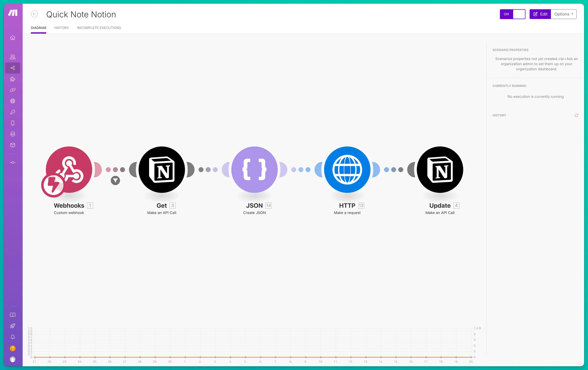This screenshot has width=588, height=370.
Task: Open the Team icon in the sidebar
Action: [13, 57]
